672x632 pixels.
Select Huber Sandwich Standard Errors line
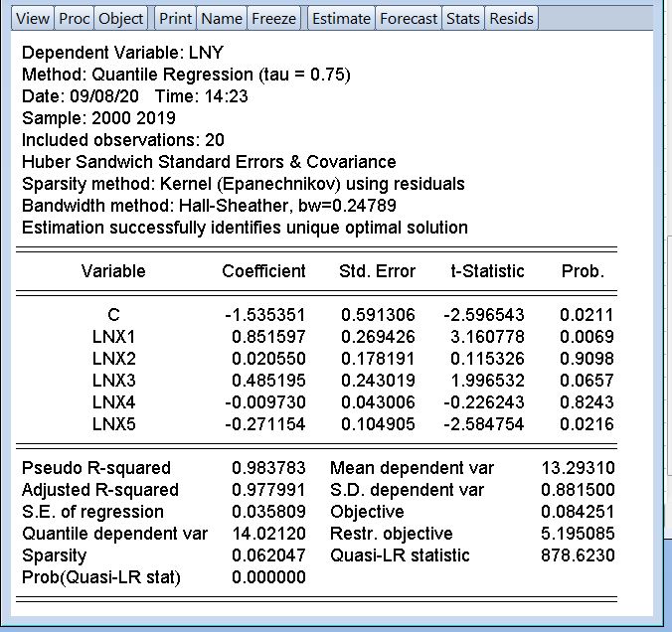point(209,162)
